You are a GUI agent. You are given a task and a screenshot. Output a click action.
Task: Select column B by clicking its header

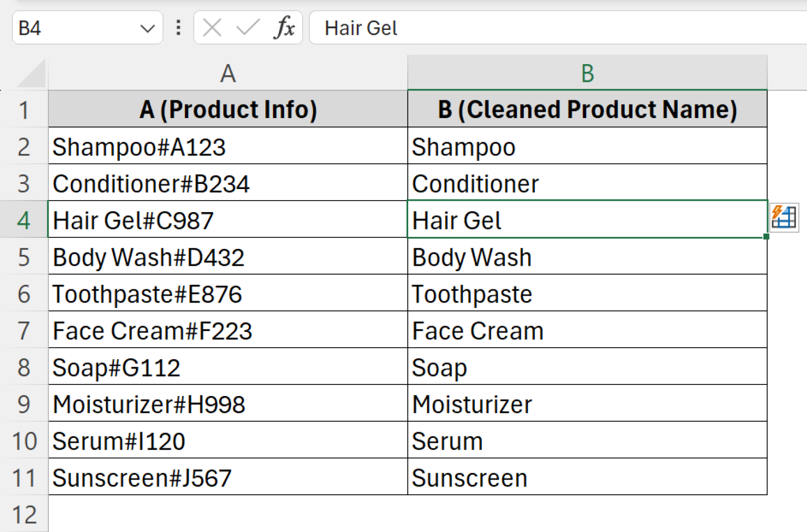tap(587, 74)
